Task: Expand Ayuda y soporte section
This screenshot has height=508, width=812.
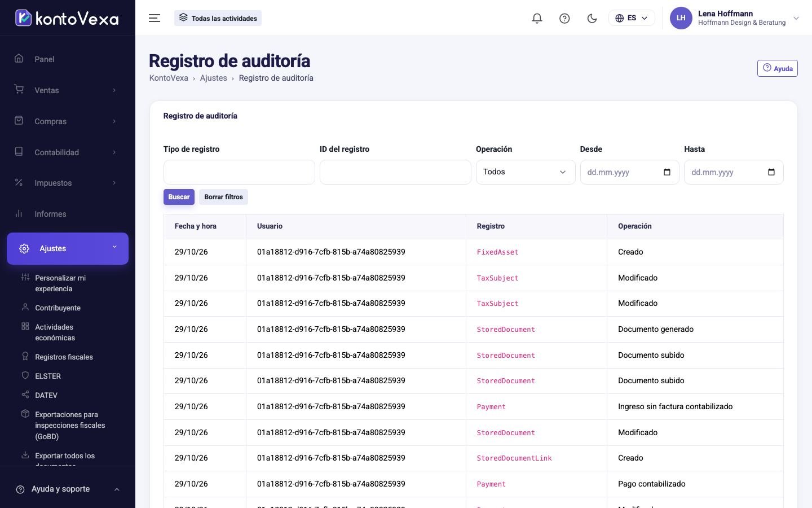Action: point(68,489)
